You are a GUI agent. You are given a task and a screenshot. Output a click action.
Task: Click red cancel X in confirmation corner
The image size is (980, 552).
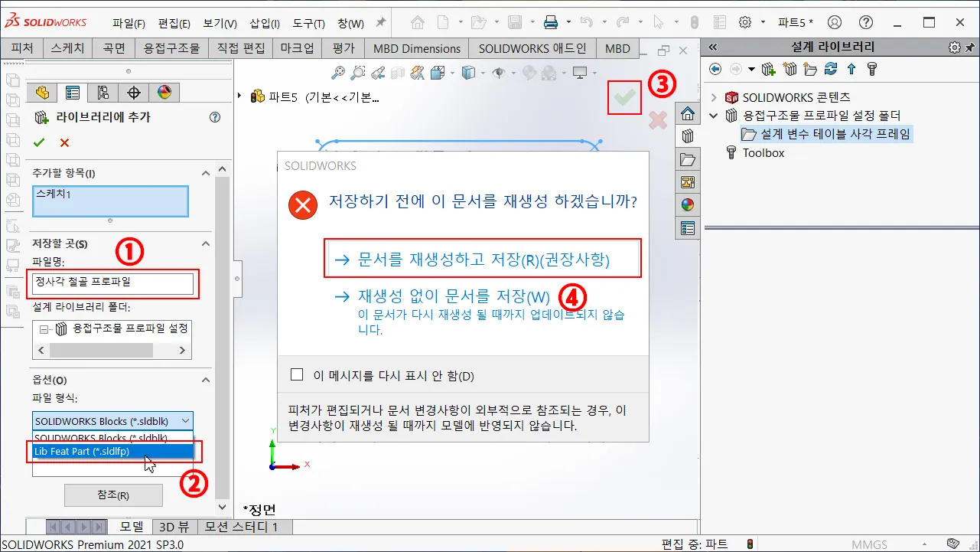click(x=657, y=120)
